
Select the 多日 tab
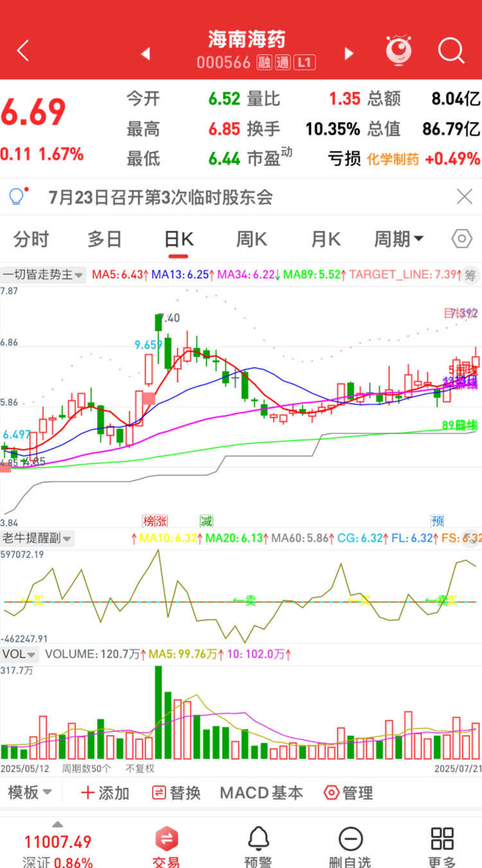click(x=105, y=239)
